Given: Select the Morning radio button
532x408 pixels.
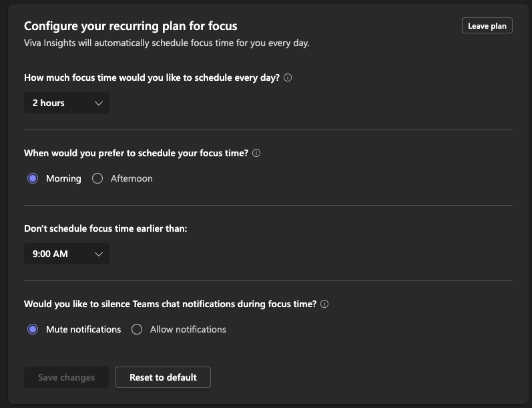Looking at the screenshot, I should (x=33, y=178).
